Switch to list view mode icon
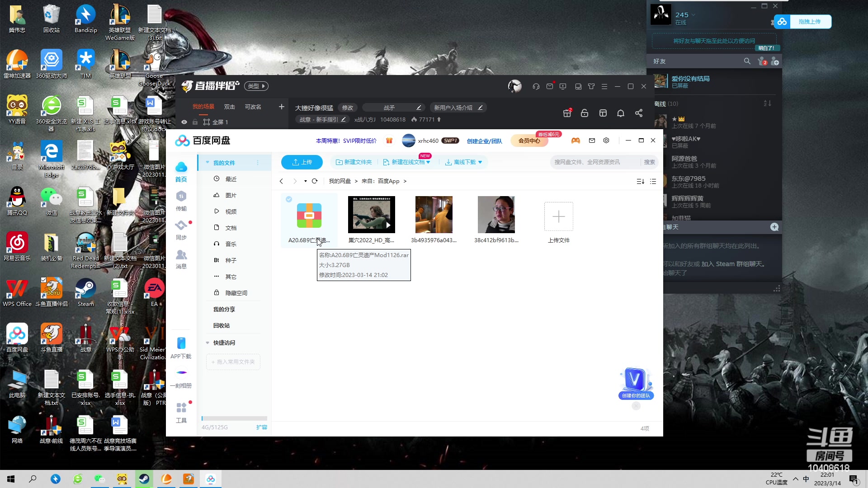Image resolution: width=868 pixels, height=488 pixels. click(653, 181)
